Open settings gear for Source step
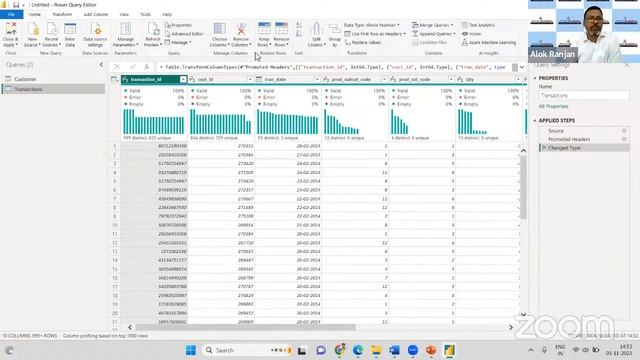640x360 pixels. pos(624,131)
